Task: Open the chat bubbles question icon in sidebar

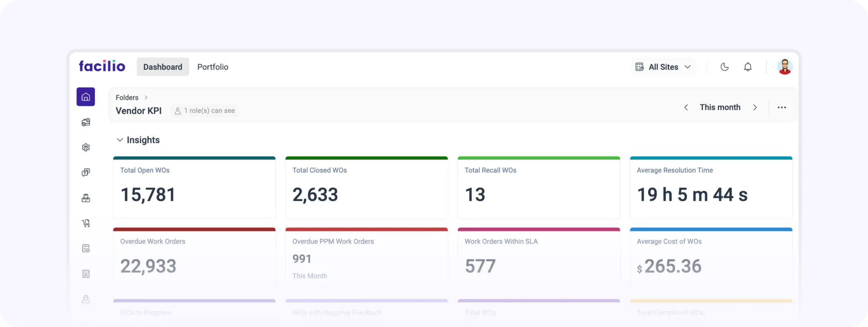Action: pyautogui.click(x=86, y=172)
